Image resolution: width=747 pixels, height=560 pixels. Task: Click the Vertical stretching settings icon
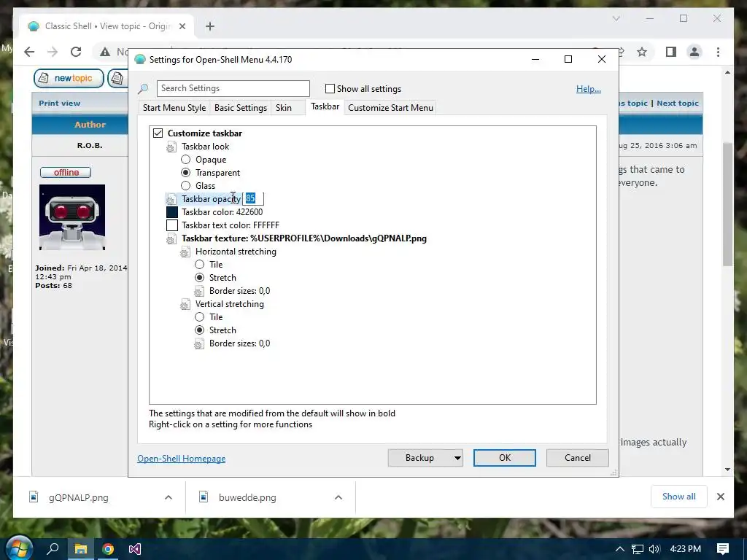[185, 305]
